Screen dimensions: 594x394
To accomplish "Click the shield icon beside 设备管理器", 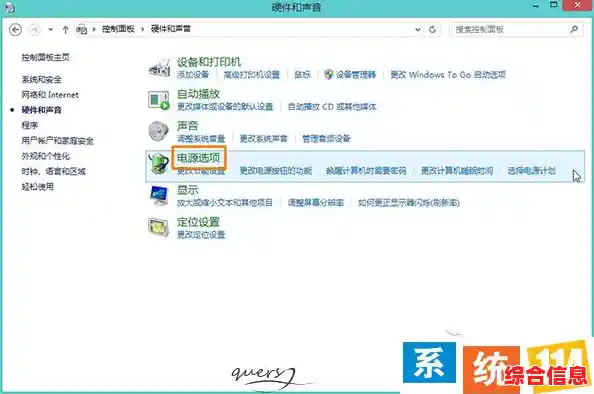I will tap(328, 74).
